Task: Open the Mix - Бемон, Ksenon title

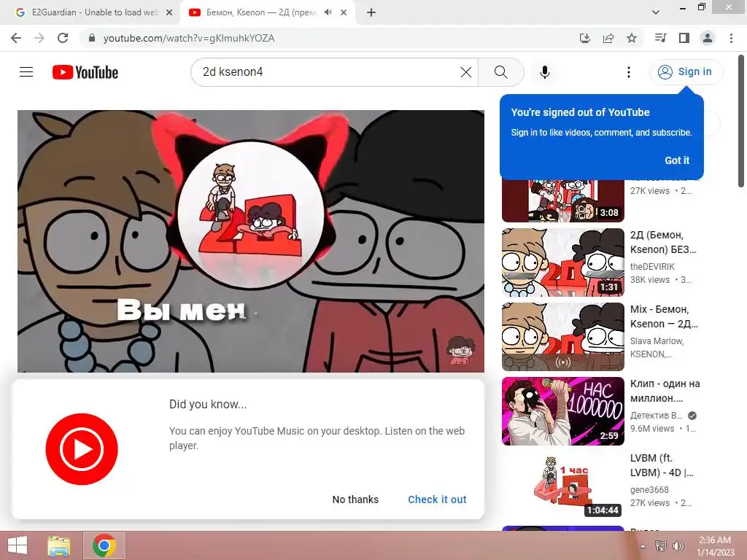Action: tap(664, 316)
